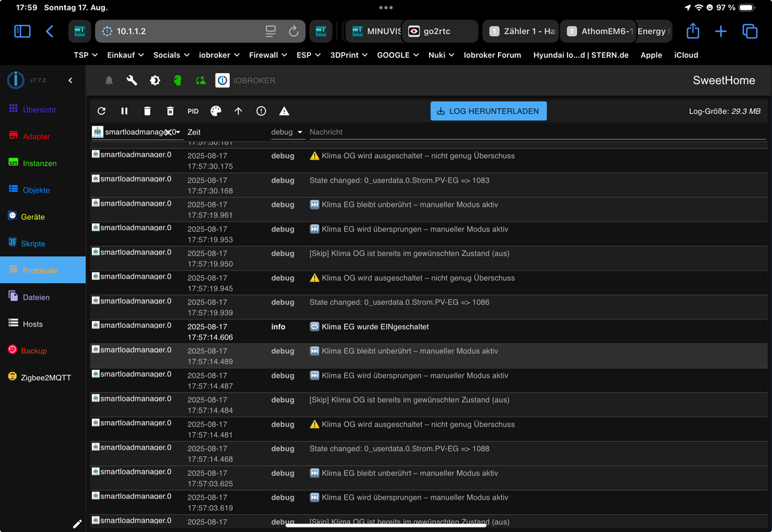Open the Geräte page
This screenshot has width=772, height=532.
pos(42,217)
